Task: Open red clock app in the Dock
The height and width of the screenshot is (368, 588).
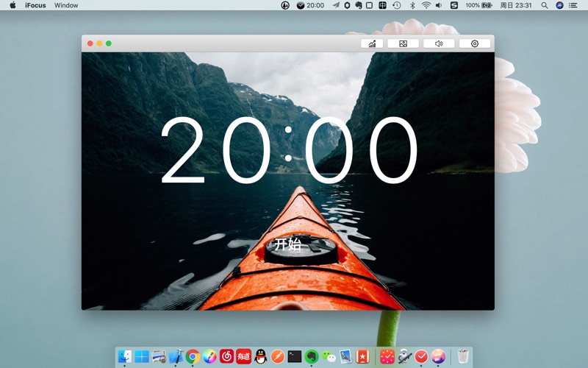Action: [387, 356]
